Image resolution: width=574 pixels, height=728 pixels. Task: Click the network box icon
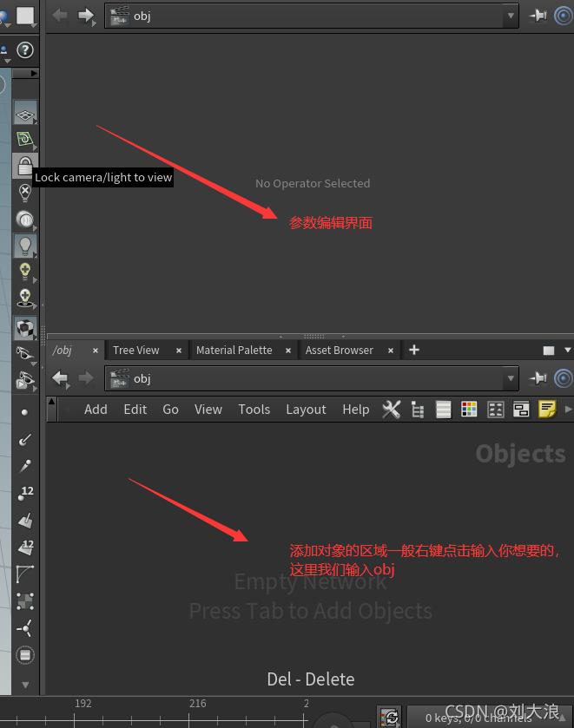(x=521, y=410)
